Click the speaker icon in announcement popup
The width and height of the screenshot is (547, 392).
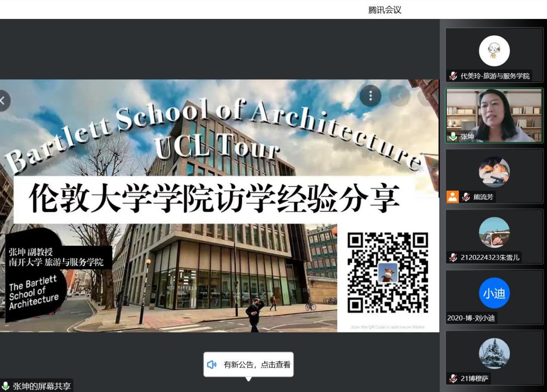click(212, 364)
